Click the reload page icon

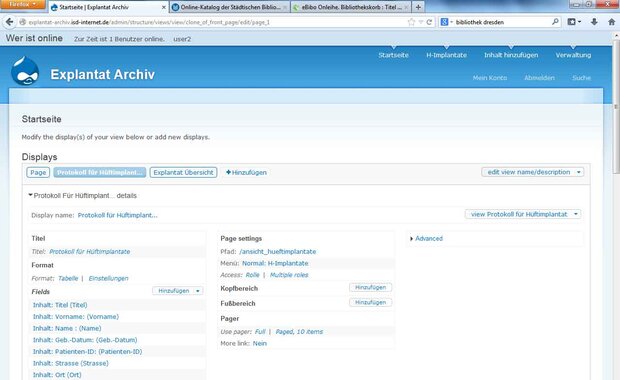tap(429, 22)
